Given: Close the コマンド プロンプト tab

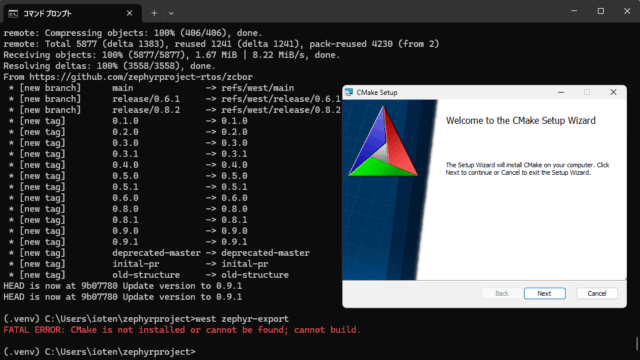Looking at the screenshot, I should pos(129,13).
